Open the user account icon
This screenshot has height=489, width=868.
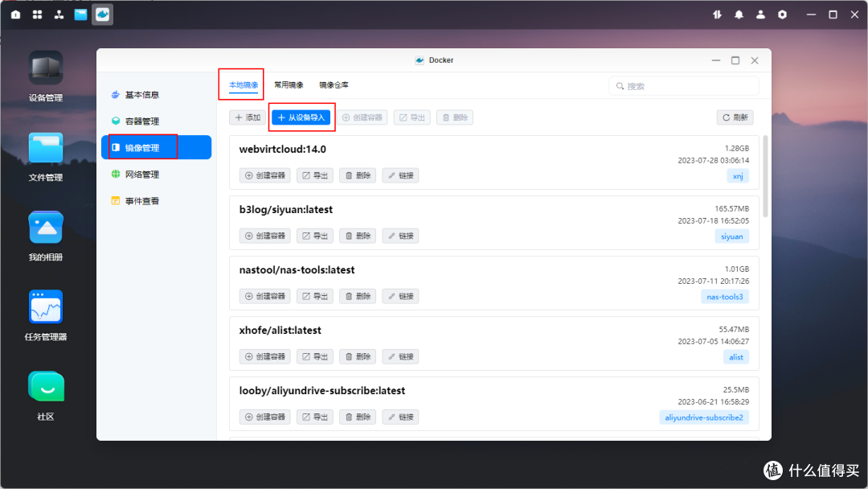pyautogui.click(x=760, y=15)
